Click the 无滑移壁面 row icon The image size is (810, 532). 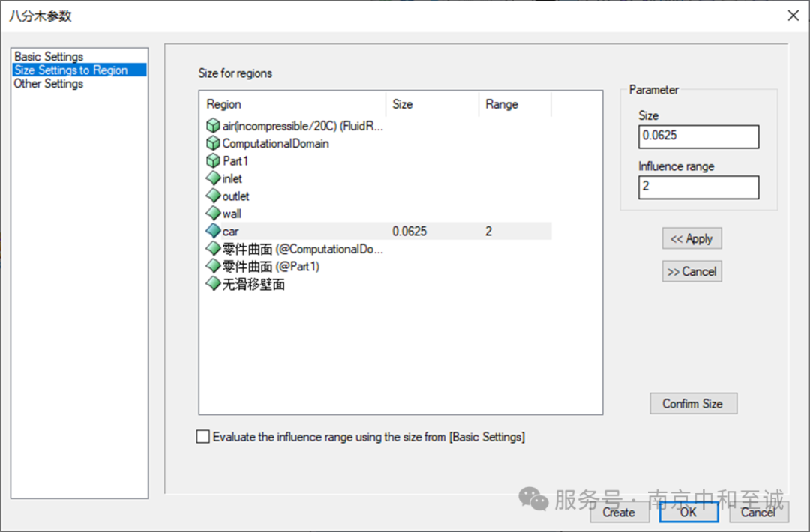213,283
